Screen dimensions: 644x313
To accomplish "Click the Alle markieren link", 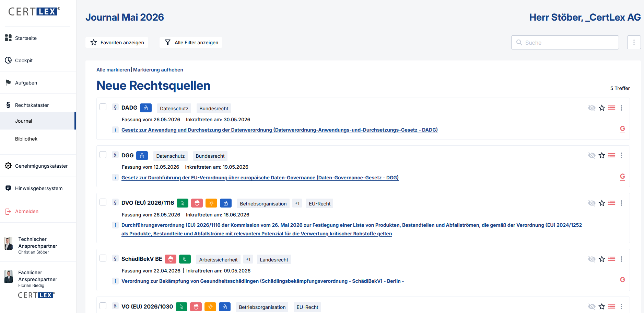I will [113, 70].
